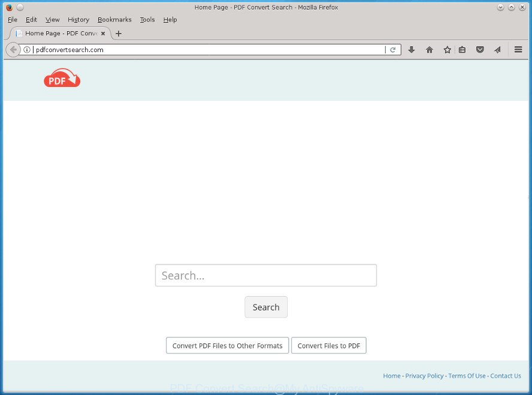532x395 pixels.
Task: Open the File menu
Action: [13, 20]
